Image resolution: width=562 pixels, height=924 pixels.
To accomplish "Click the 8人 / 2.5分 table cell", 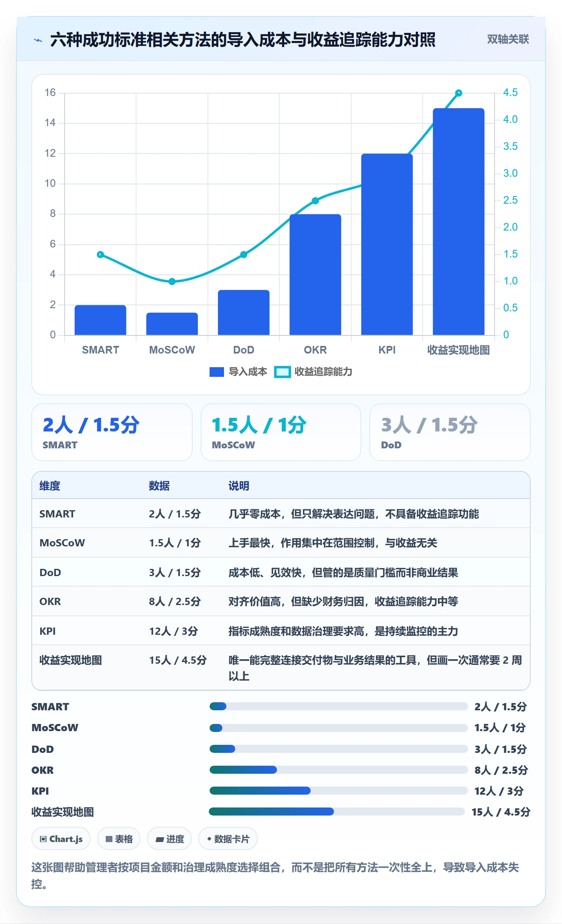I will [x=175, y=601].
